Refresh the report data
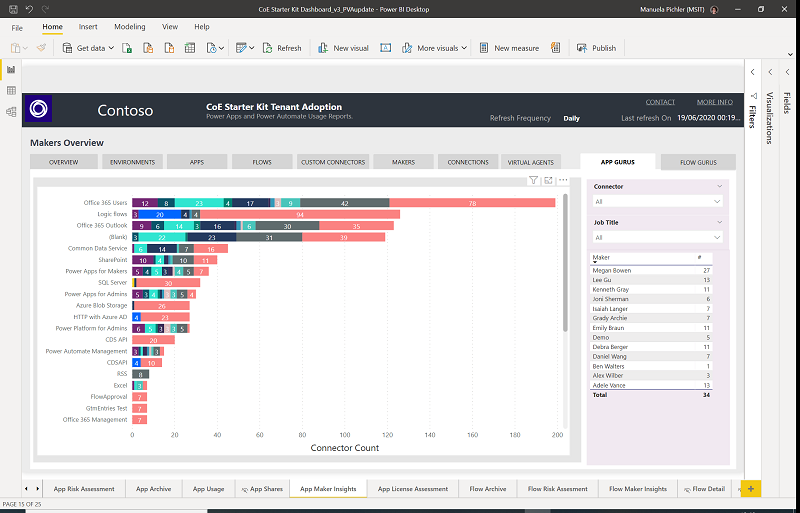Image resolution: width=800 pixels, height=513 pixels. (x=282, y=48)
